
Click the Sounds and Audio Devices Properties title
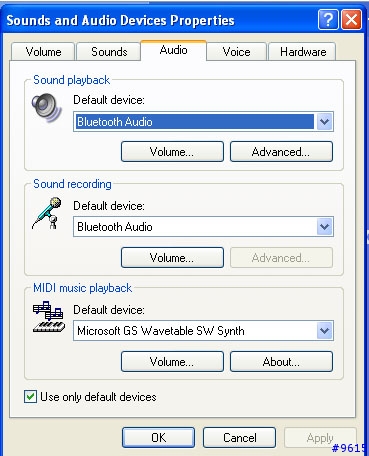pyautogui.click(x=120, y=21)
